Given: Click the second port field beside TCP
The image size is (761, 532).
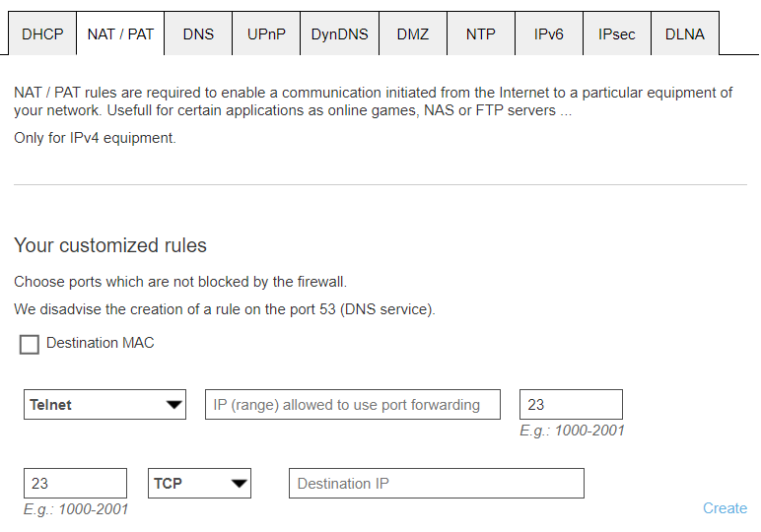Looking at the screenshot, I should click(75, 484).
